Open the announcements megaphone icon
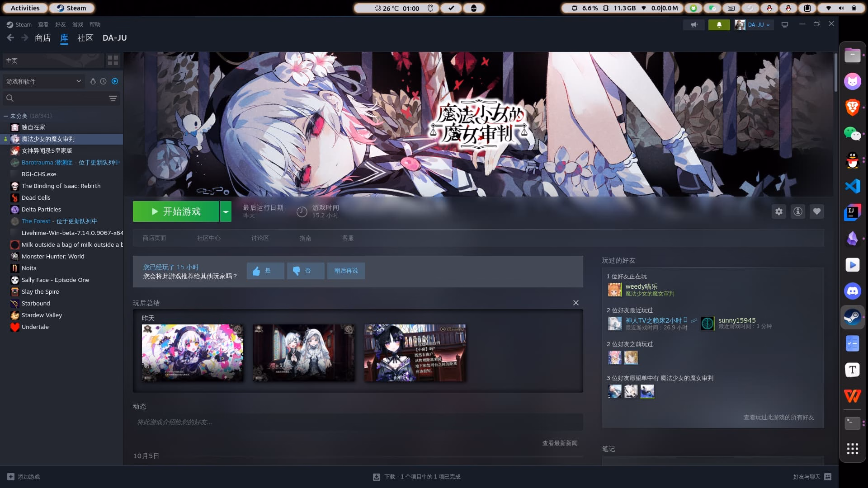The height and width of the screenshot is (488, 868). coord(694,25)
